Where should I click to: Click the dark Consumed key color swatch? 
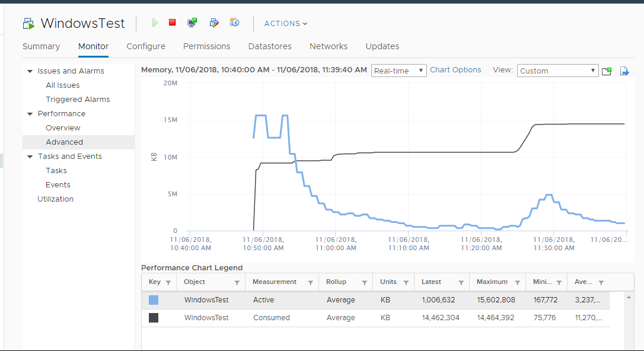tap(154, 318)
